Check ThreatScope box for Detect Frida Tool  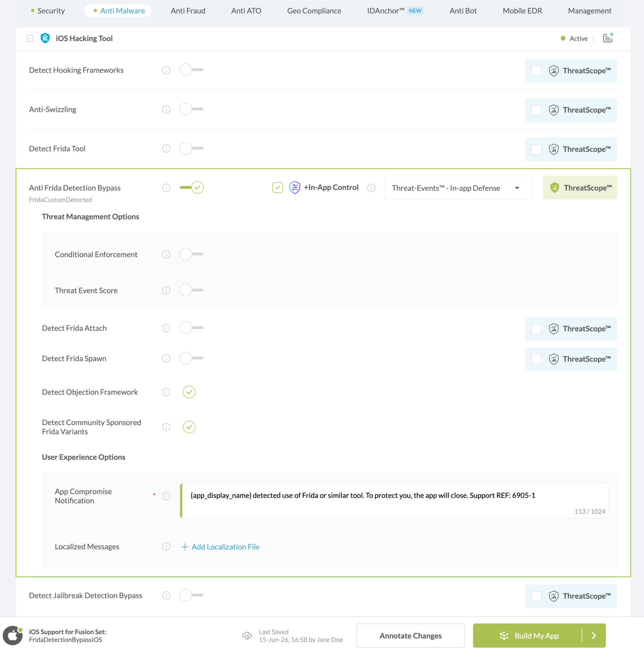click(536, 149)
